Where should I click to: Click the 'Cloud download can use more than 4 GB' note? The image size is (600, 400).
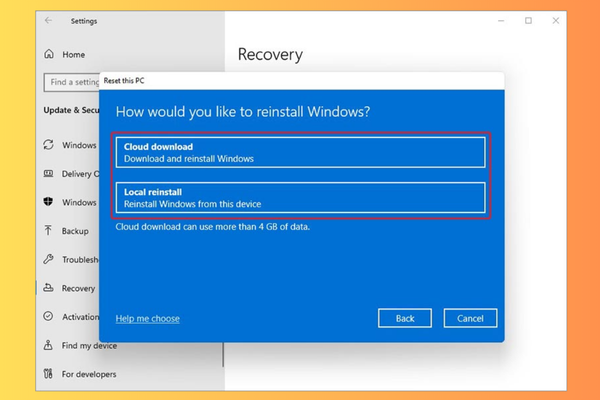[x=213, y=227]
